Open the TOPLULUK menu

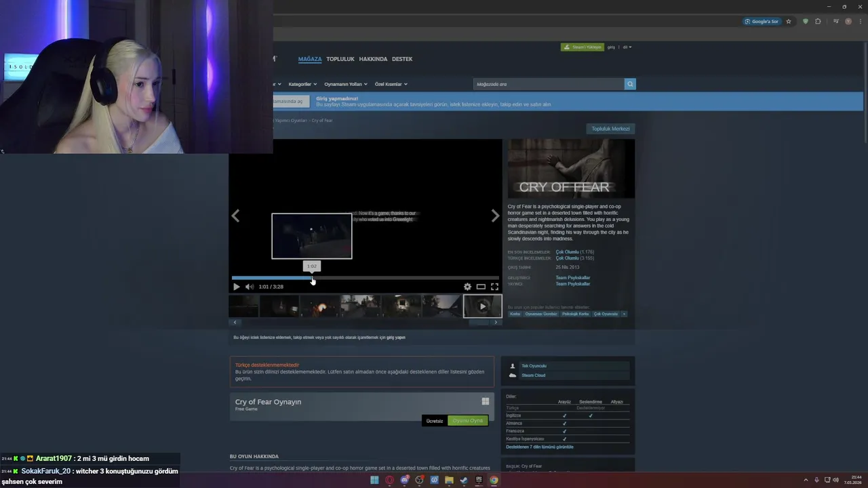tap(340, 59)
